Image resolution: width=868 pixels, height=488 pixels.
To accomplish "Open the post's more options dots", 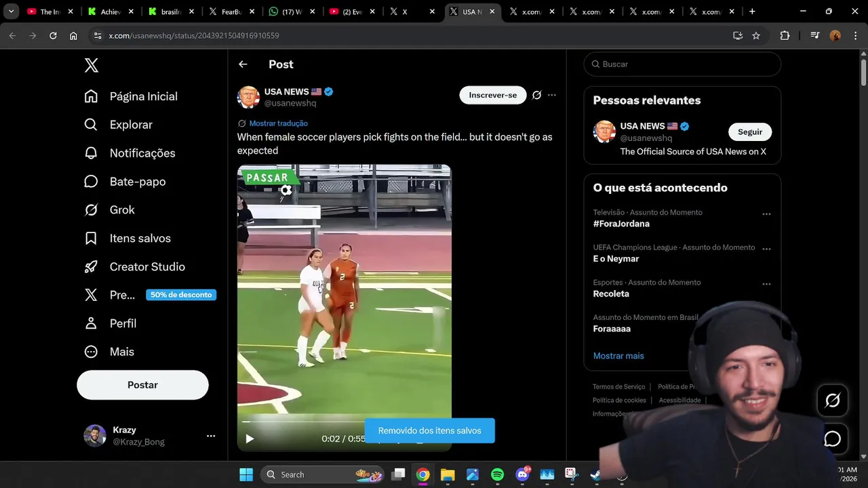I will click(552, 96).
